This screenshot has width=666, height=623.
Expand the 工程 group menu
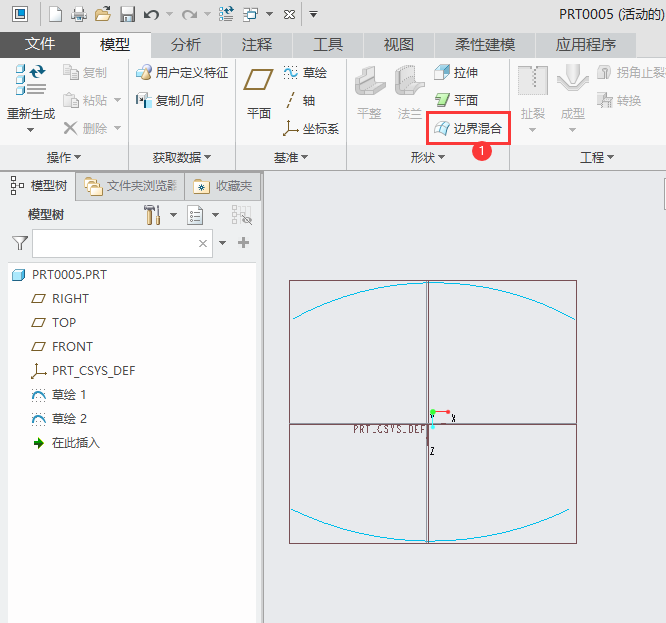(x=597, y=158)
